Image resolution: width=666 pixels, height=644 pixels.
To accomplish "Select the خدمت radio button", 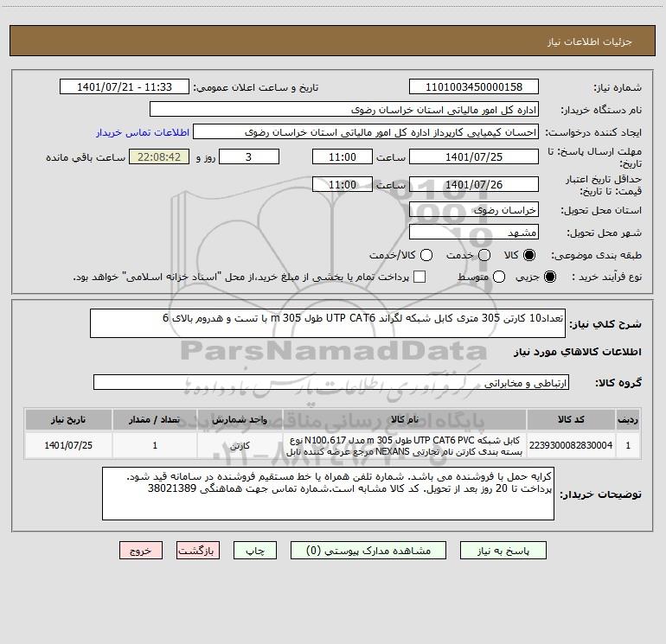I will 484,255.
